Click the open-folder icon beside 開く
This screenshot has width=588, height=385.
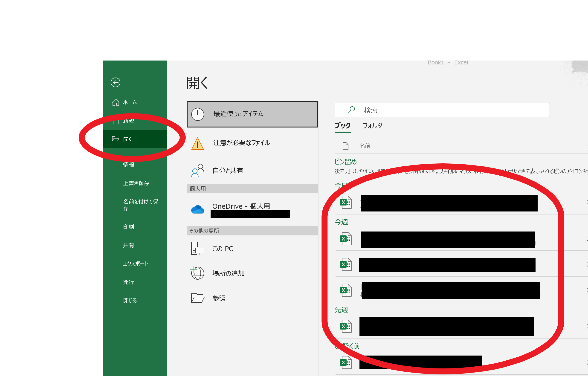tap(115, 139)
